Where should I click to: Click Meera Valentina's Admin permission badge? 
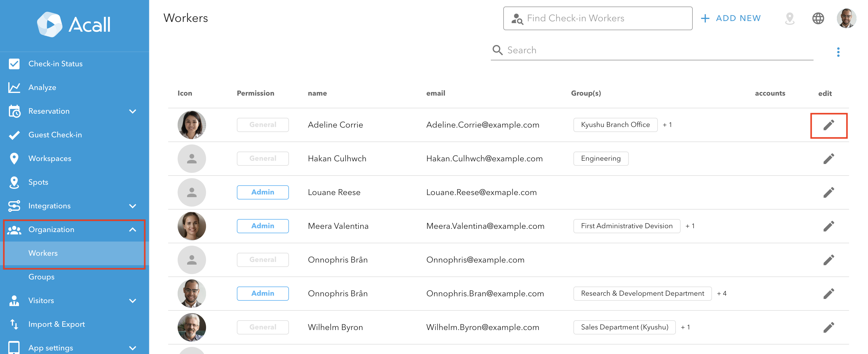click(x=263, y=226)
